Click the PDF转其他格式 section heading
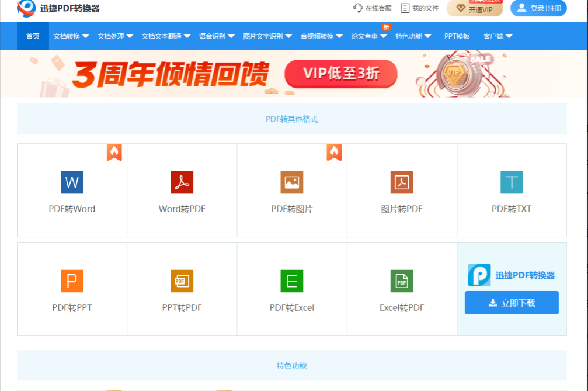Screen dimensions: 588x391 [x=292, y=119]
